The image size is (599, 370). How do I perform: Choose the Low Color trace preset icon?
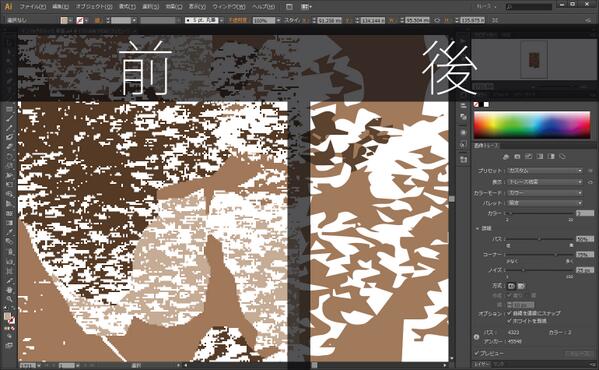(x=529, y=157)
